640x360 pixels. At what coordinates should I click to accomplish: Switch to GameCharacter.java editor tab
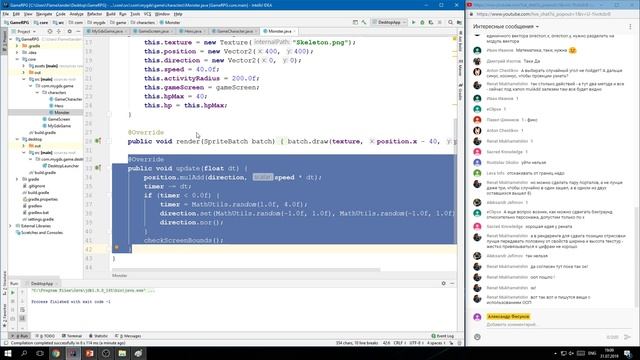(x=235, y=31)
